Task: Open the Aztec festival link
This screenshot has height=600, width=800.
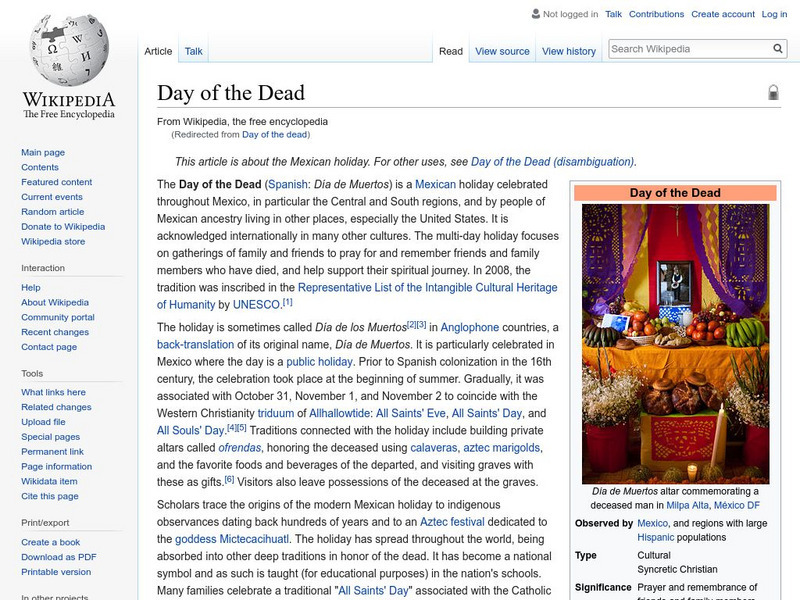Action: 452,522
